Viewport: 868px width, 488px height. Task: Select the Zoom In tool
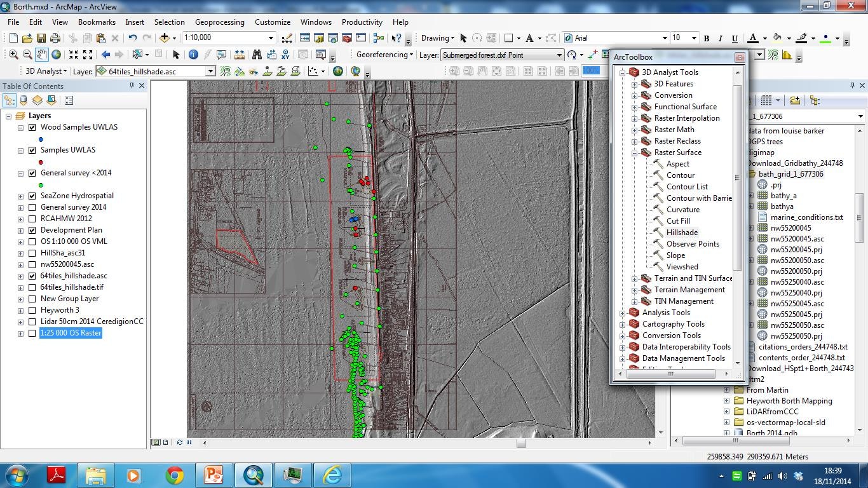[13, 55]
